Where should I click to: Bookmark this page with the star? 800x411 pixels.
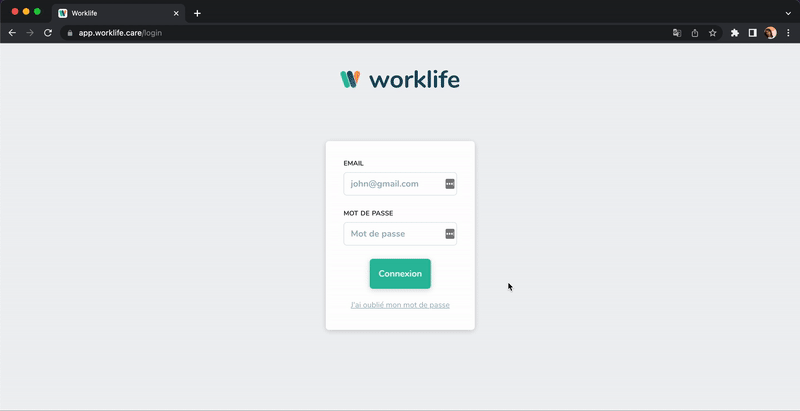(713, 33)
